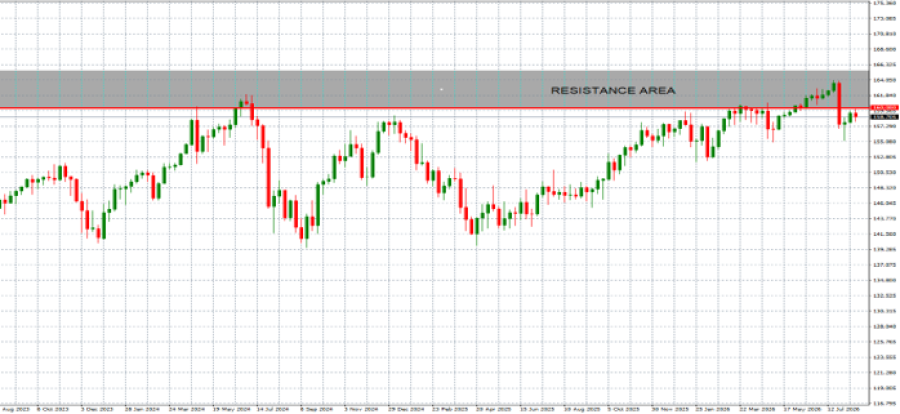The image size is (900, 414).
Task: Click the 22 Mar 2026 date label
Action: [757, 410]
